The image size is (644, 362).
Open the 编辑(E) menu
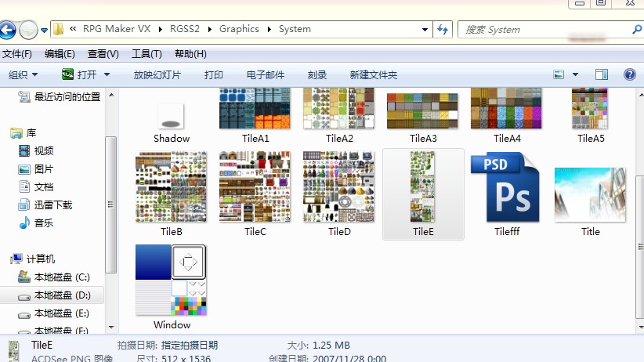tap(60, 54)
